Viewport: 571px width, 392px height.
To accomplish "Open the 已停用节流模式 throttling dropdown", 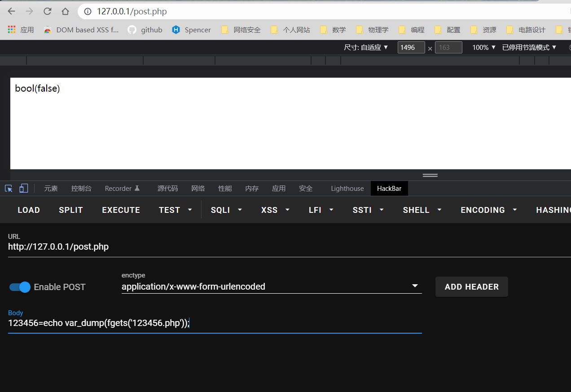I will pyautogui.click(x=529, y=47).
